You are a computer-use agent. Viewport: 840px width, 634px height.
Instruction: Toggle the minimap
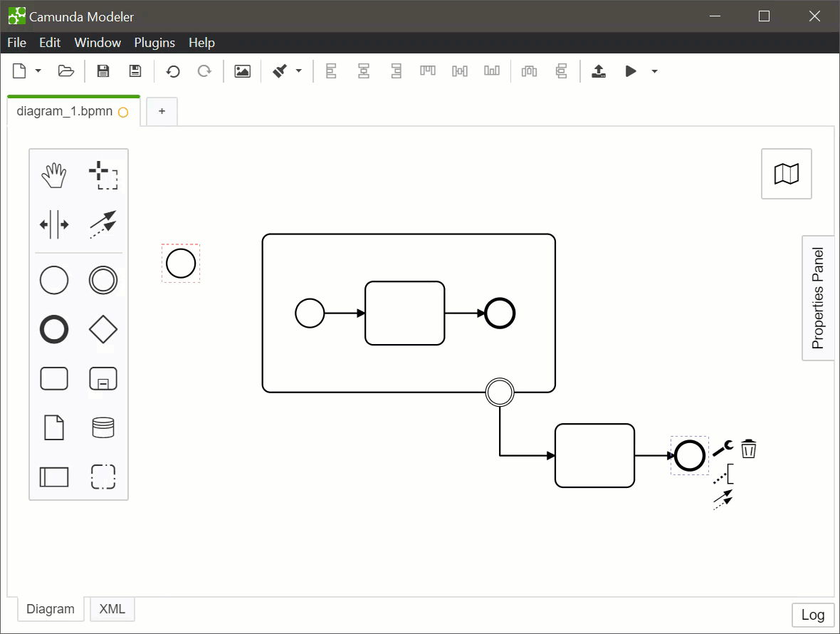point(787,174)
